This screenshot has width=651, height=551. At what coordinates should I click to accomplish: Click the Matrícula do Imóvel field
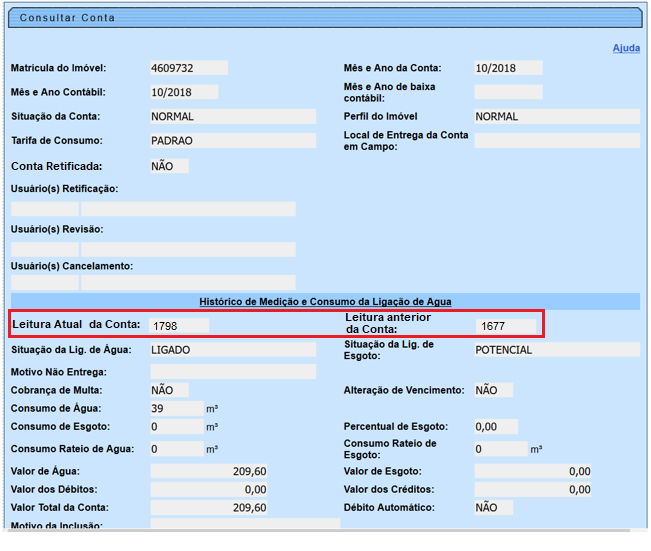coord(189,68)
